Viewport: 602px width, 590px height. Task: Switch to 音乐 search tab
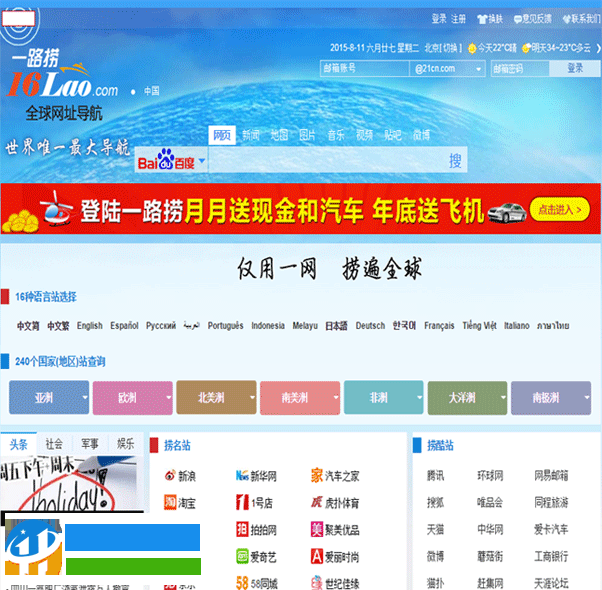[336, 135]
